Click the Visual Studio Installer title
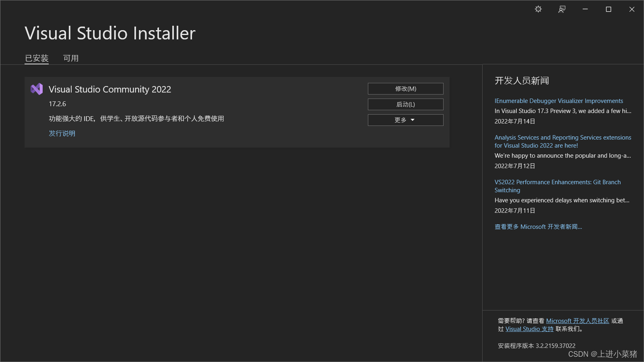 coord(110,33)
